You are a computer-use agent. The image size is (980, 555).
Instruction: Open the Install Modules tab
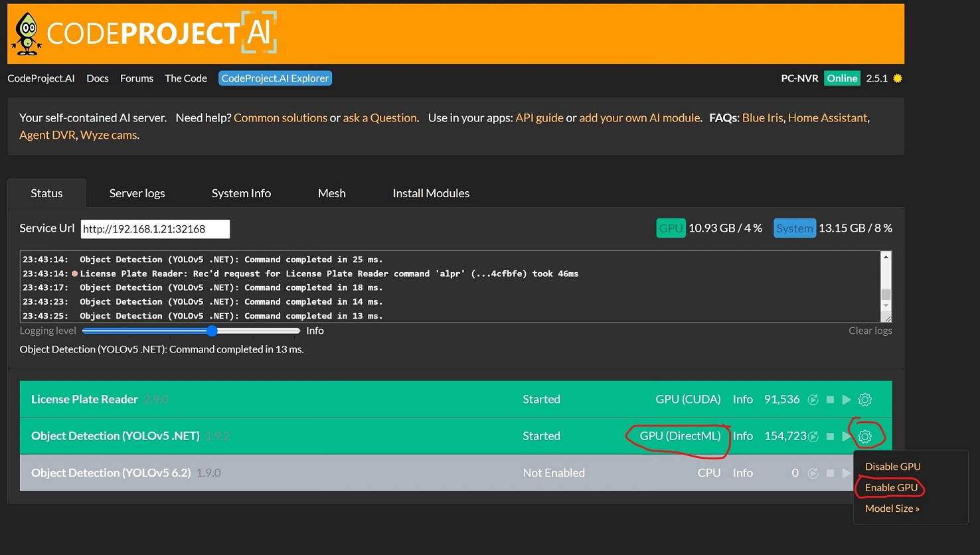(431, 193)
